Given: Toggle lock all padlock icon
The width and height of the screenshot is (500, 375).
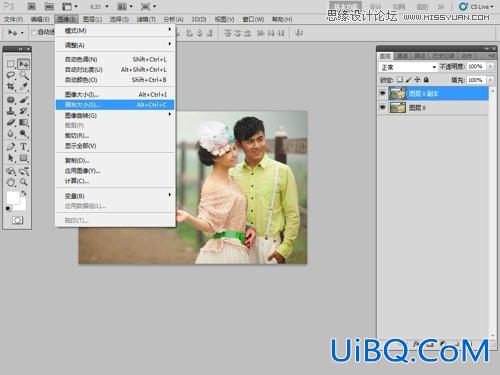Looking at the screenshot, I should tap(426, 80).
